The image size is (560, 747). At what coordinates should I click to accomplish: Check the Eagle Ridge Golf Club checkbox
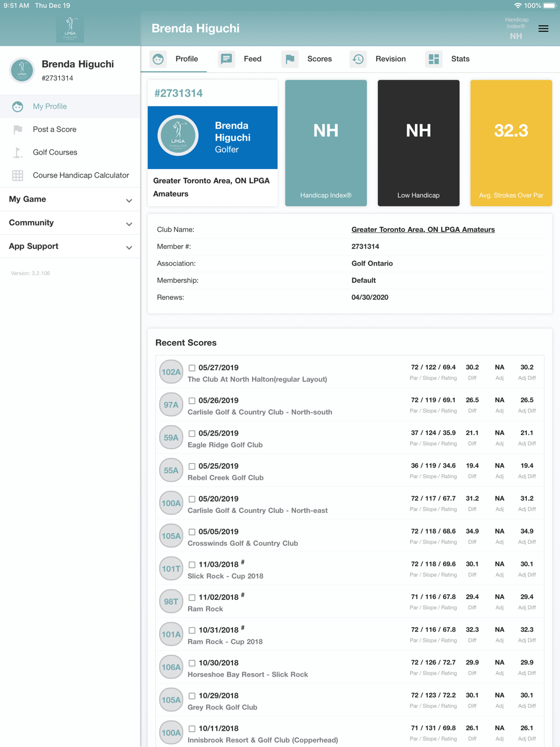point(192,433)
